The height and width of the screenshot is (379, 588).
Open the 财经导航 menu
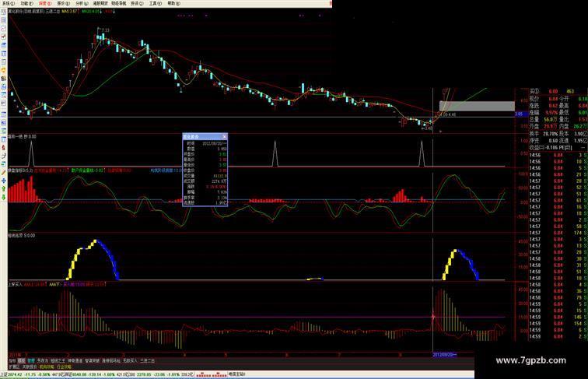119,3
